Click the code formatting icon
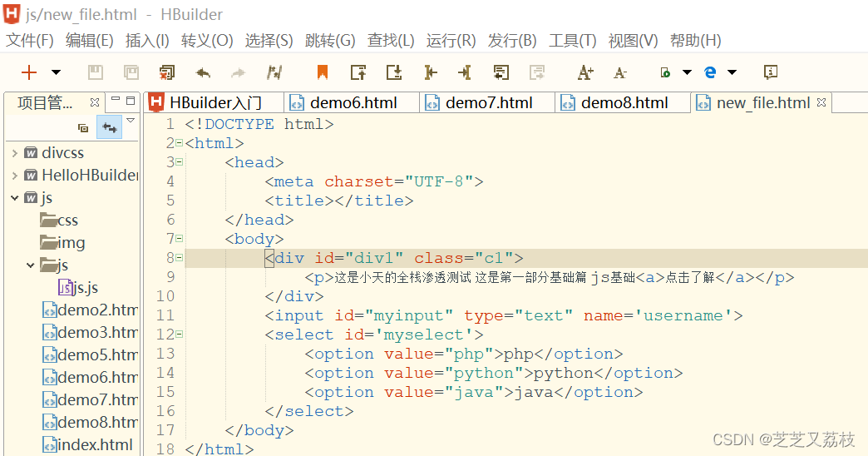Viewport: 868px width, 456px height. coord(274,72)
